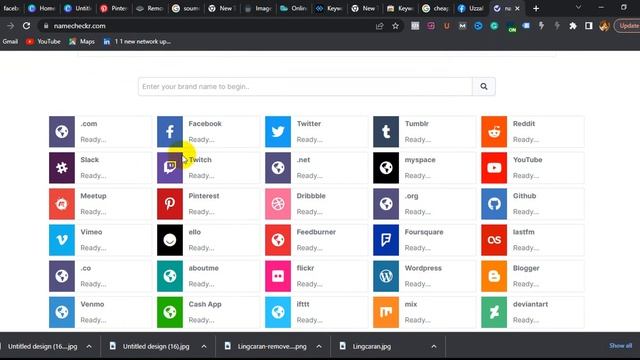Click the .org globe icon
The width and height of the screenshot is (640, 360).
(x=386, y=204)
